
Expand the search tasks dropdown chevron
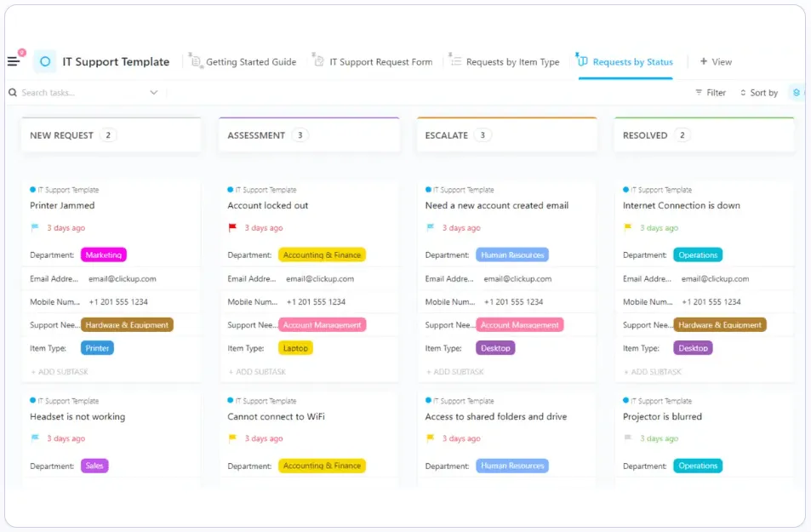(x=154, y=93)
